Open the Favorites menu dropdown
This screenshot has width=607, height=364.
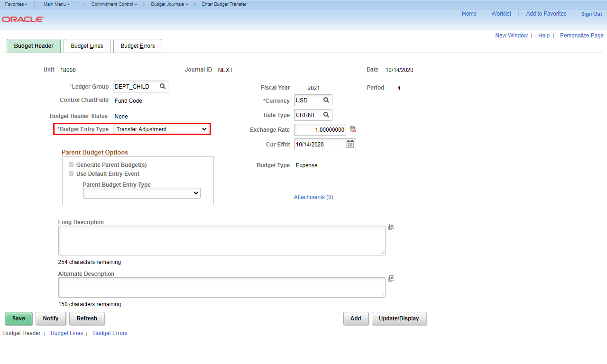pos(16,4)
